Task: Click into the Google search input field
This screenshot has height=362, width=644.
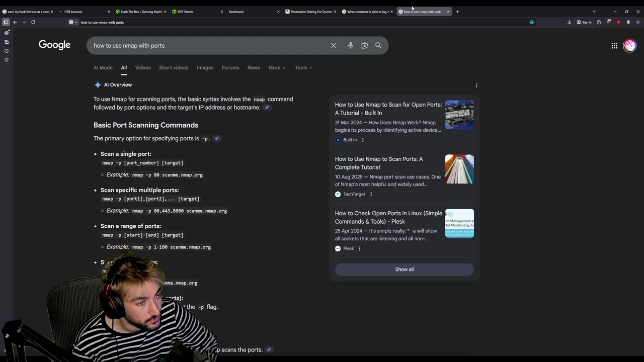Action: 209,45
